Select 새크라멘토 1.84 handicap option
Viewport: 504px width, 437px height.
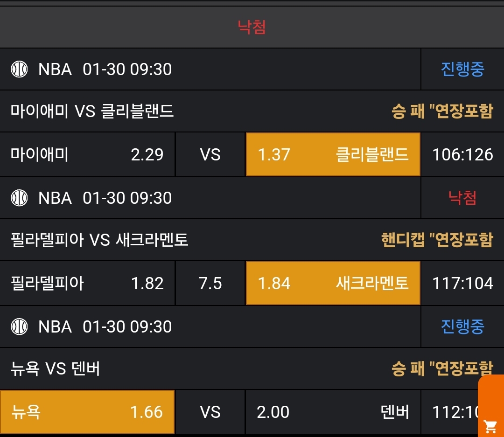point(333,283)
